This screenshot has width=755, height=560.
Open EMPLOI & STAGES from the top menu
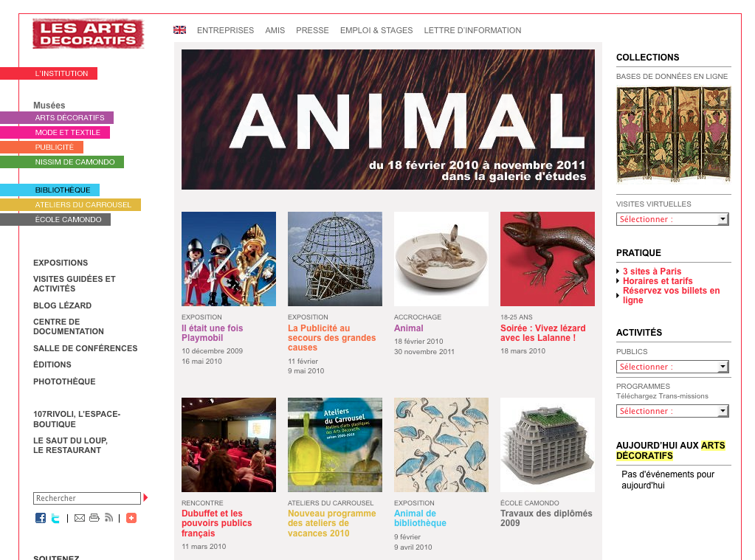point(376,30)
